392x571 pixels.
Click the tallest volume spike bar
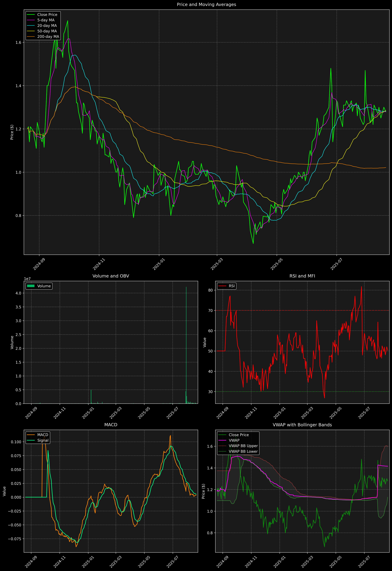click(x=186, y=344)
